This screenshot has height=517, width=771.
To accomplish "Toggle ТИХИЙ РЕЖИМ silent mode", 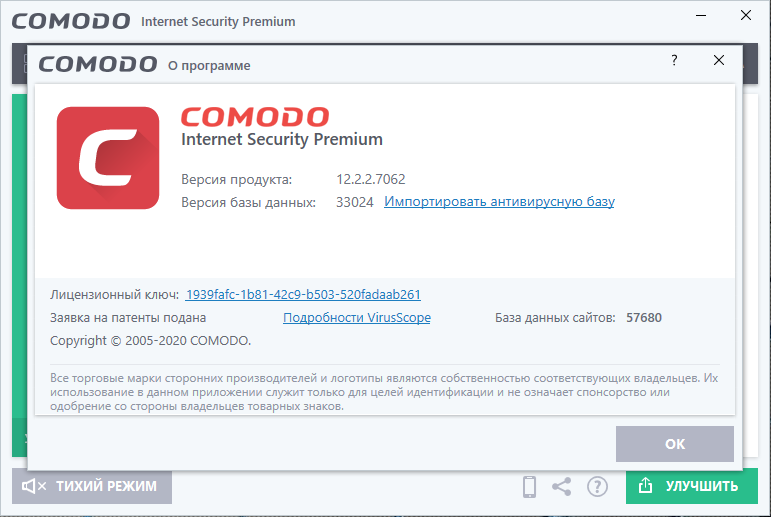I will (92, 487).
